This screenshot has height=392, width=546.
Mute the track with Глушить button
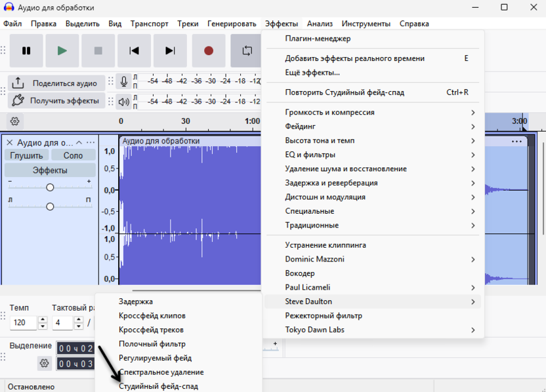coord(26,155)
